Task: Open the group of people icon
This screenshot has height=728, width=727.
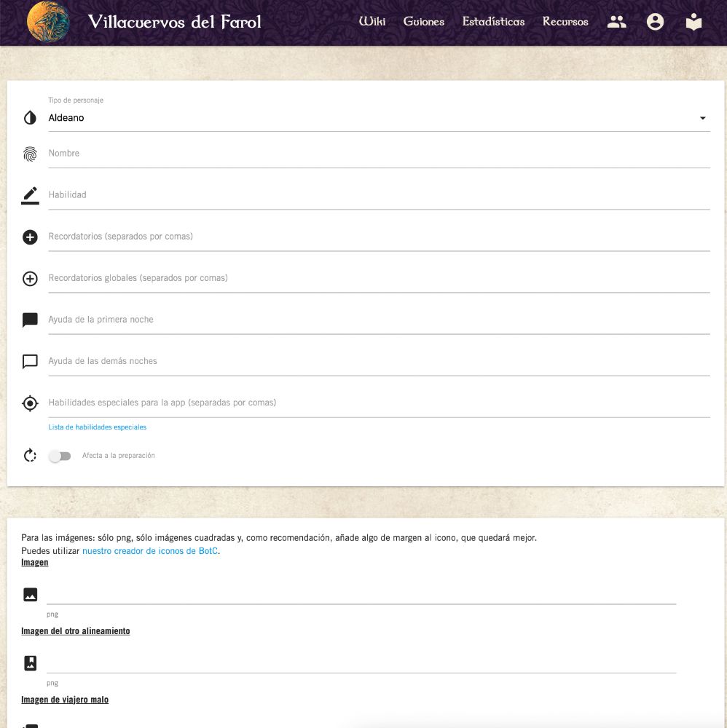Action: 616,22
